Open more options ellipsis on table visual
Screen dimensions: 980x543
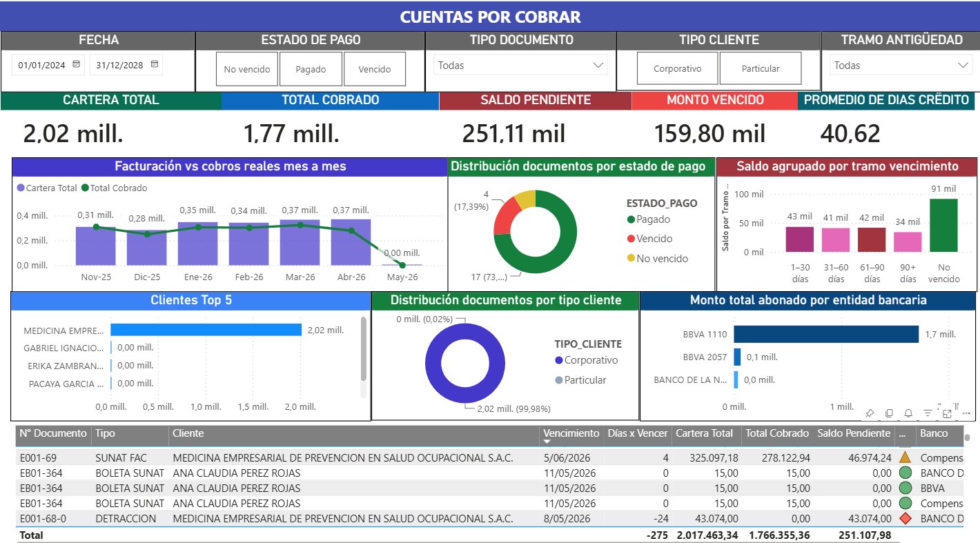pyautogui.click(x=966, y=413)
